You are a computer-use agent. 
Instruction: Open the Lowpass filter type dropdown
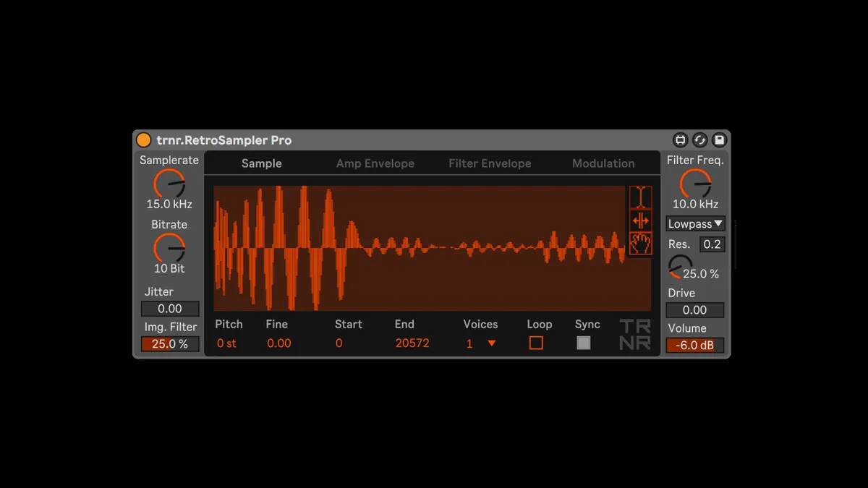(695, 224)
